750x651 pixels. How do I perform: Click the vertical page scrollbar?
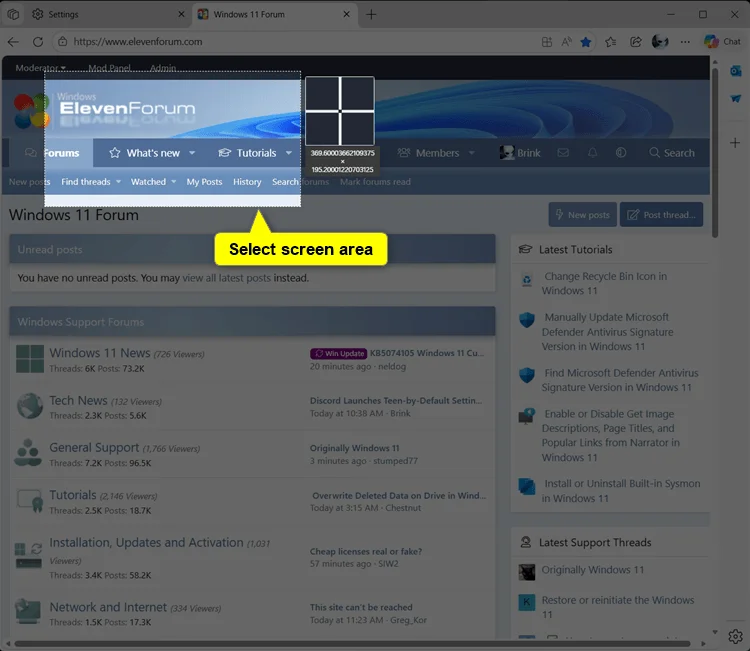coord(715,153)
